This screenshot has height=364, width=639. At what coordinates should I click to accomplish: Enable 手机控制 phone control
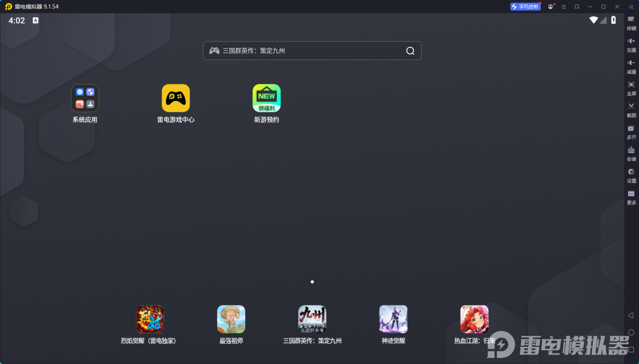(525, 7)
